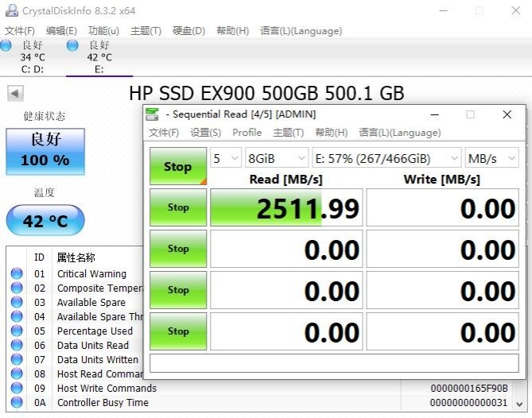This screenshot has height=418, width=532.
Task: Click the Controller Busy Time attribute name
Action: (103, 402)
